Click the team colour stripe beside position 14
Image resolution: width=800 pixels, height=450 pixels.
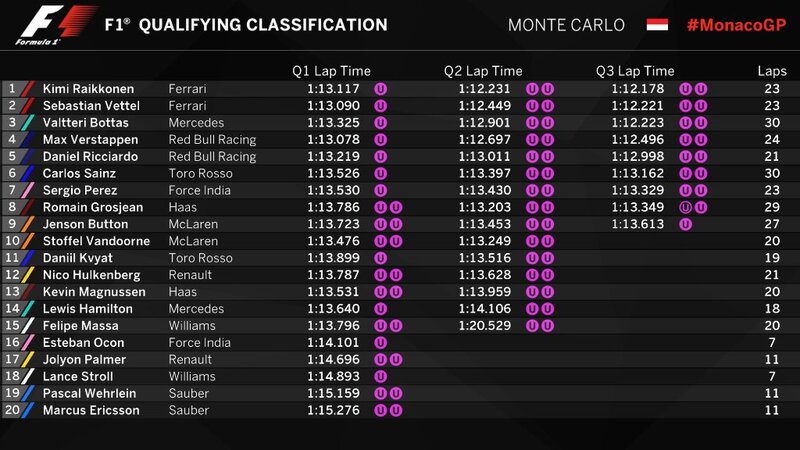28,309
